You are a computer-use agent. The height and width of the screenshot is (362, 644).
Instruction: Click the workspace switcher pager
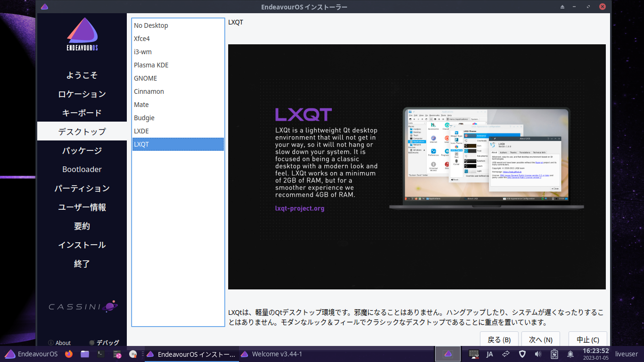448,354
